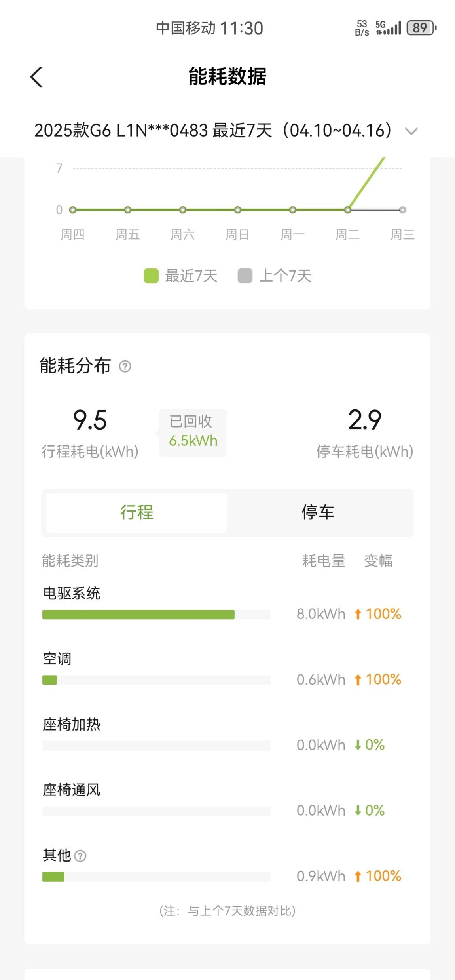Tap the 电驱系统 consumption bar

(138, 615)
